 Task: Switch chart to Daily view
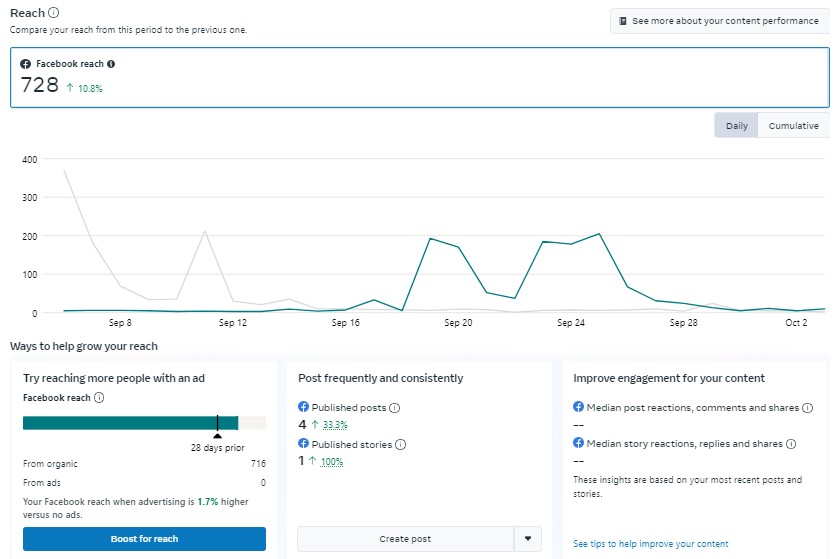pyautogui.click(x=736, y=126)
